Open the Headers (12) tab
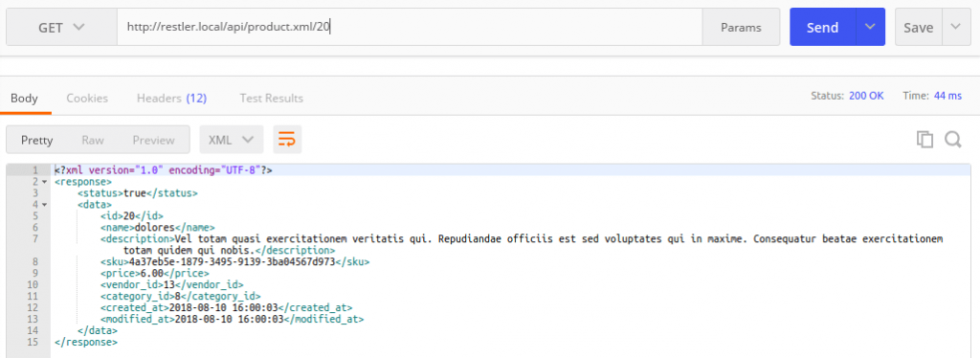This screenshot has width=980, height=358. (x=172, y=98)
